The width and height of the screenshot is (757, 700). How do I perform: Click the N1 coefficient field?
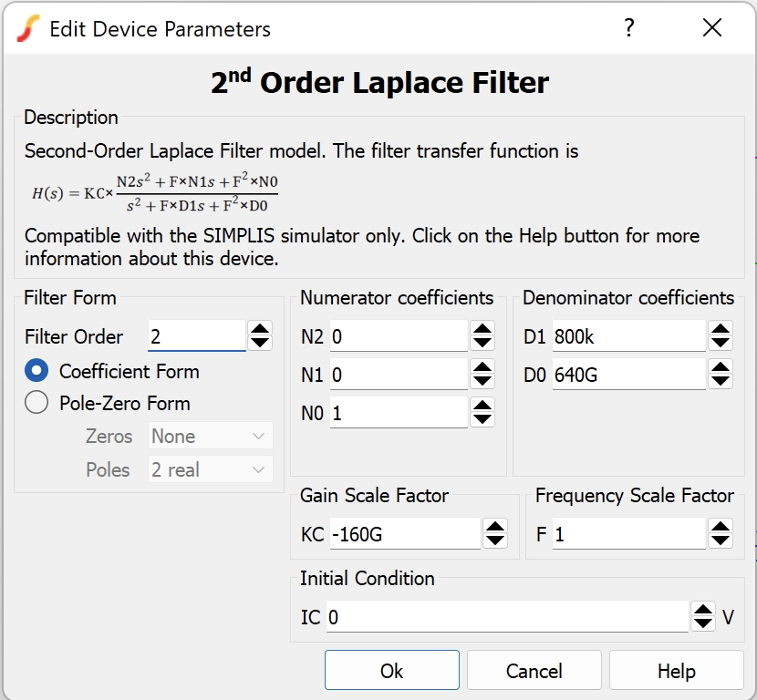coord(399,375)
